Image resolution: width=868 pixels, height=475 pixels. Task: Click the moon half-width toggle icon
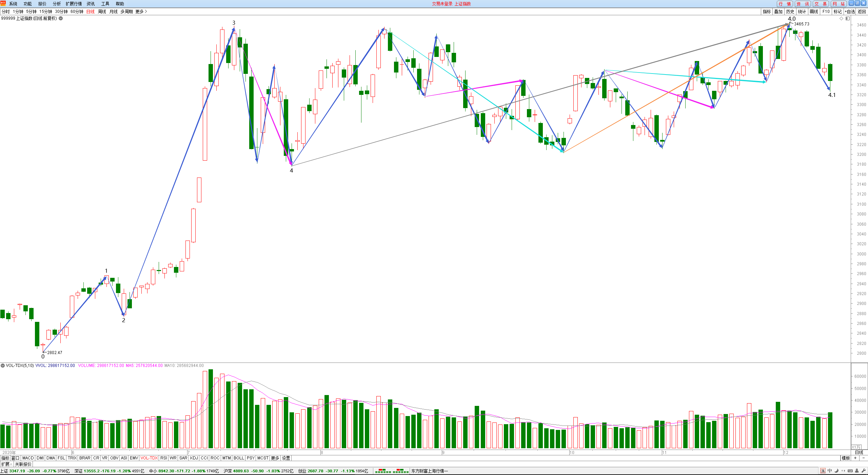[x=836, y=471]
